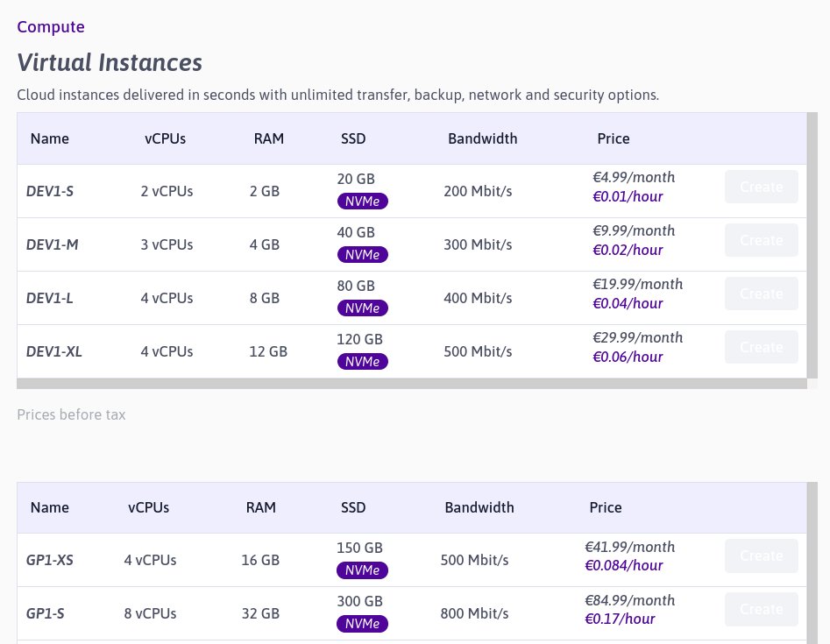Click the 2 vCPUs cell
Image resolution: width=830 pixels, height=644 pixels.
click(167, 191)
